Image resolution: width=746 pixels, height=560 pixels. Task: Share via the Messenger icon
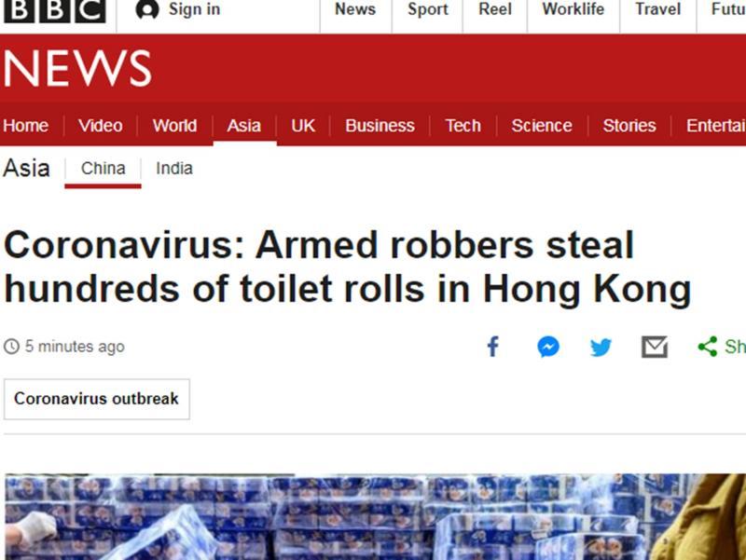pos(548,347)
